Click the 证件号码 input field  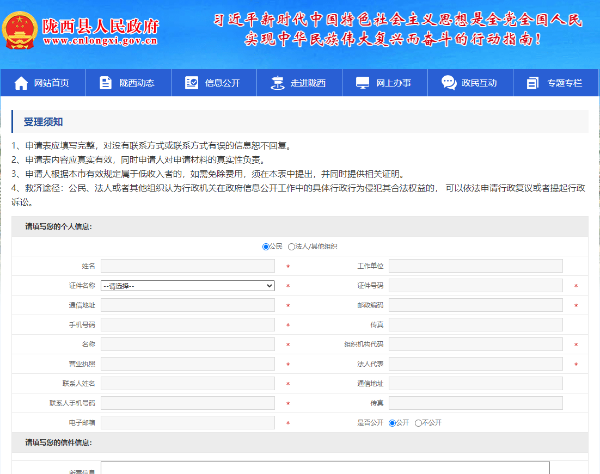tap(475, 285)
